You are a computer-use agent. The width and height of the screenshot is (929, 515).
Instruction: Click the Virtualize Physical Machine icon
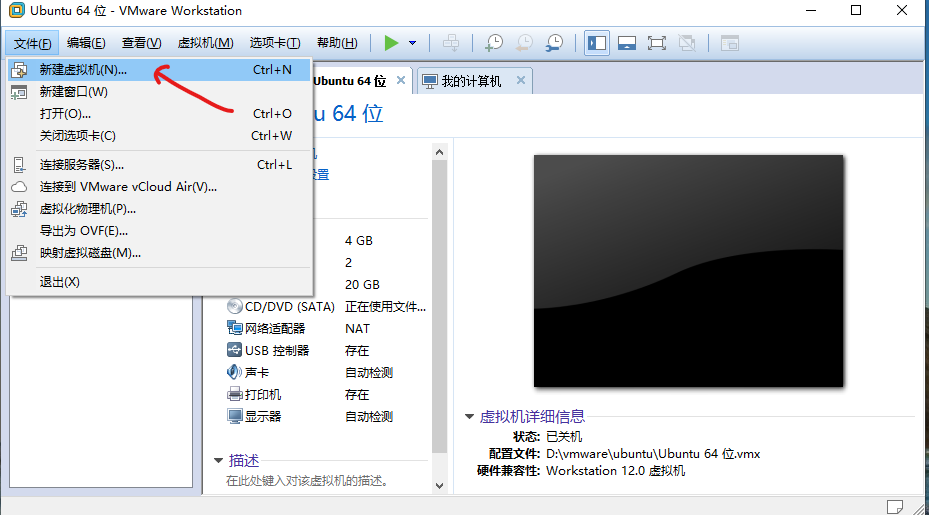[19, 209]
